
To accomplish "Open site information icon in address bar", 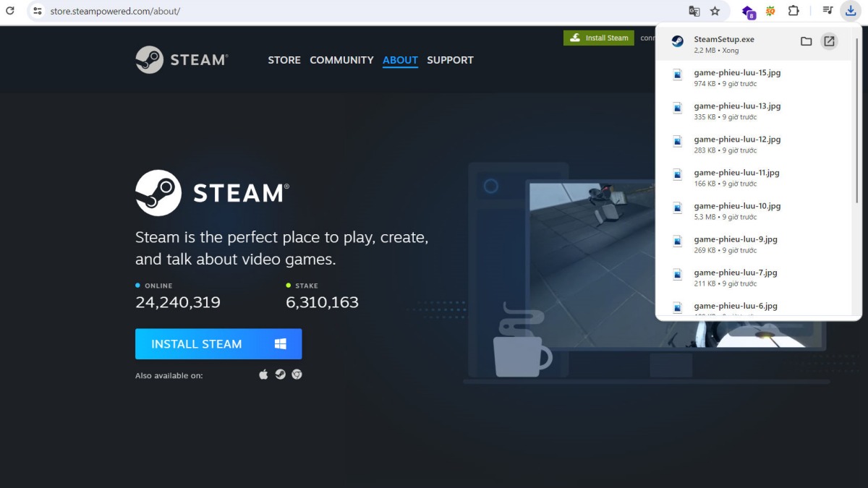I will click(x=38, y=11).
